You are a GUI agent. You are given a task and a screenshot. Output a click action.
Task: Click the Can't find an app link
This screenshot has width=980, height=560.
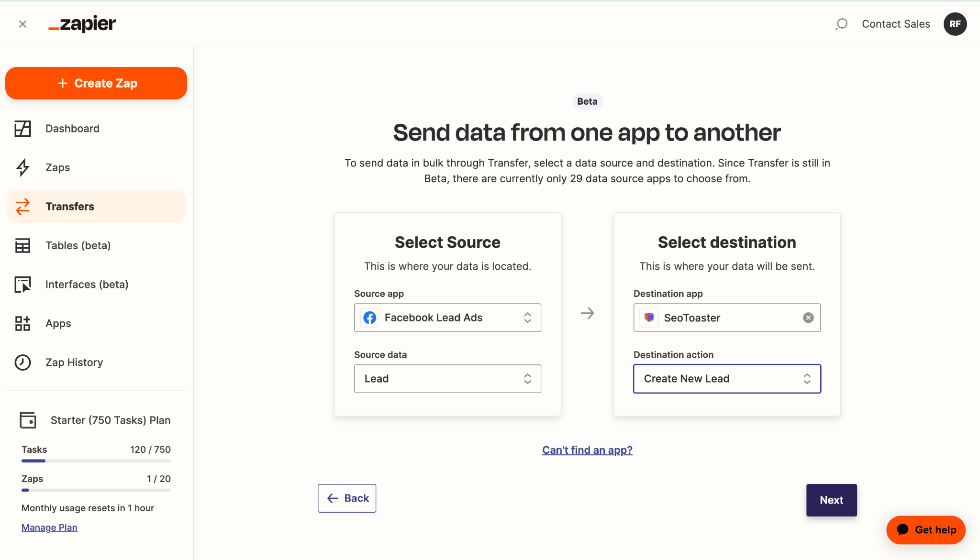click(588, 450)
